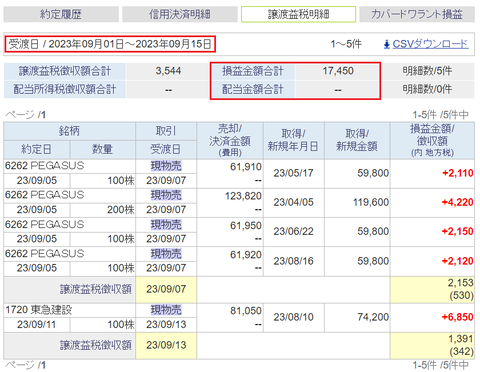This screenshot has width=480, height=372.
Task: Click the 1～5件 count next to CSV link
Action: (x=346, y=44)
